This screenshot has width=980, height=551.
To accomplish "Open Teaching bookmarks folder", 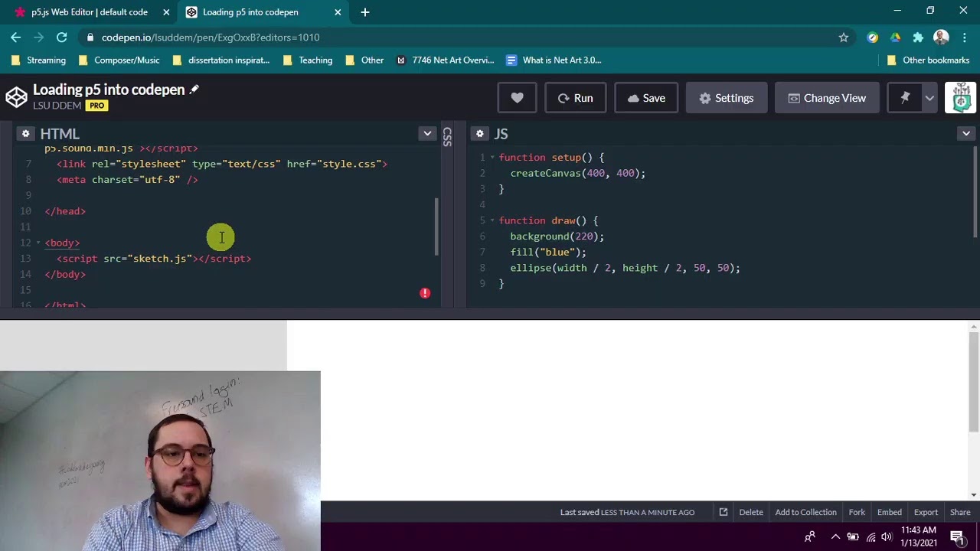I will tap(308, 60).
